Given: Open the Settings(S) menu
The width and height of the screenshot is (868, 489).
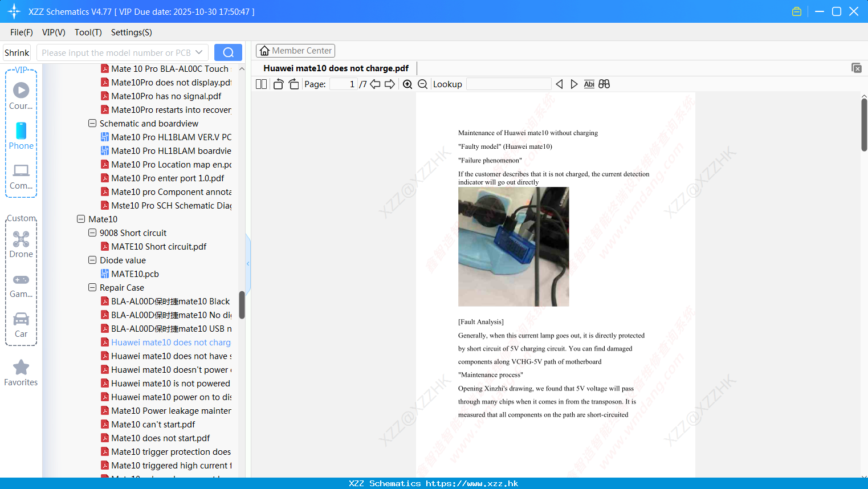Looking at the screenshot, I should coord(132,32).
